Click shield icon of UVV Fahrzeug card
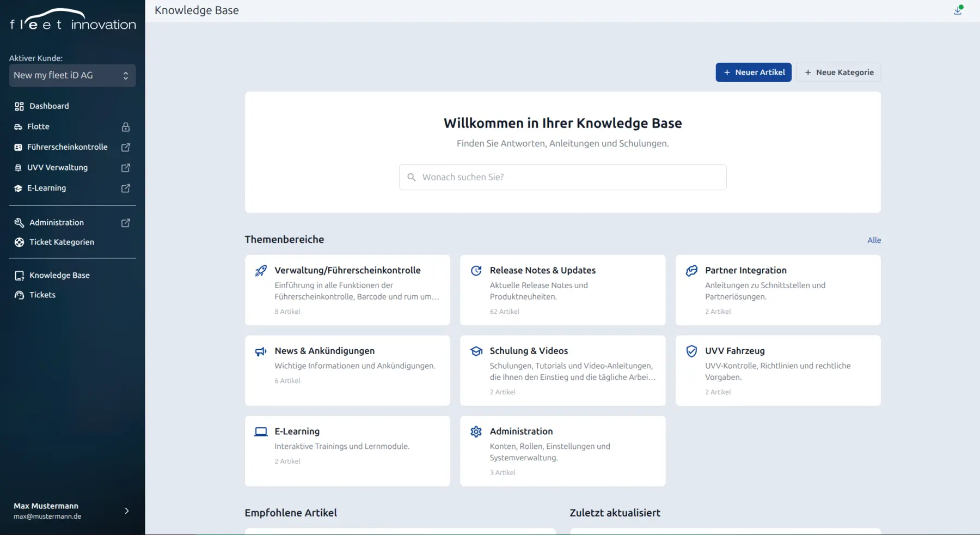The height and width of the screenshot is (535, 980). point(691,351)
